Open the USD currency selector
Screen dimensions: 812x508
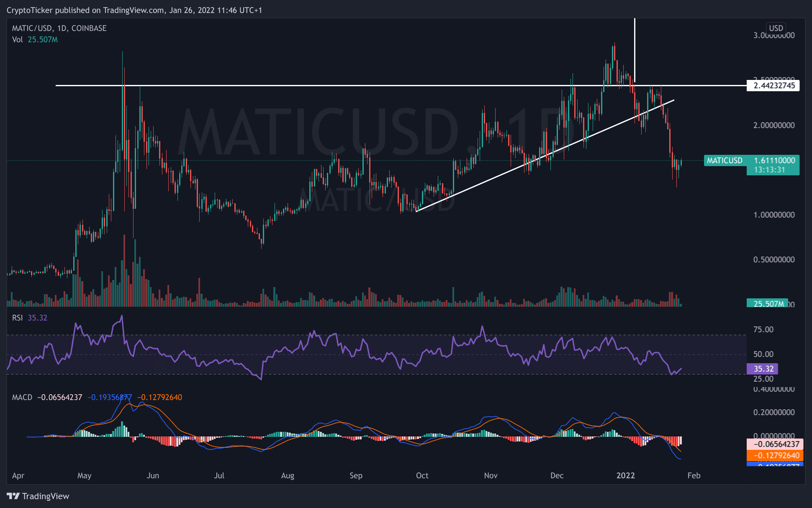pos(776,28)
